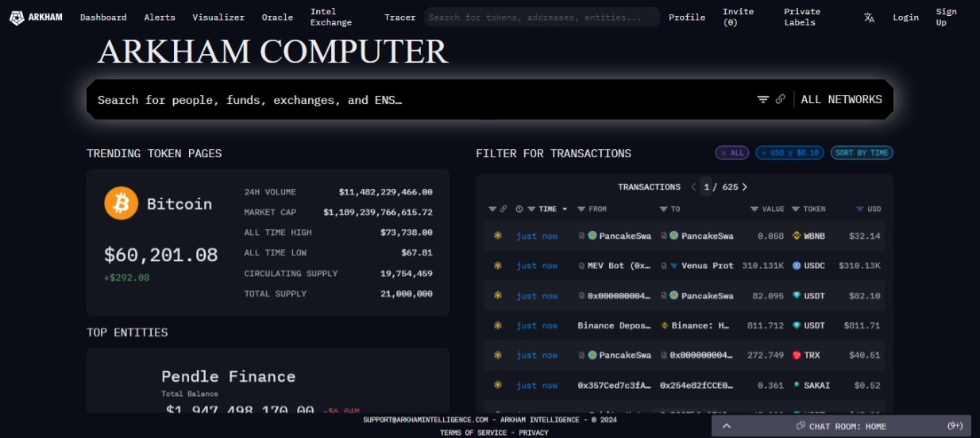
Task: Click the Binance Depos sender entry
Action: (614, 325)
